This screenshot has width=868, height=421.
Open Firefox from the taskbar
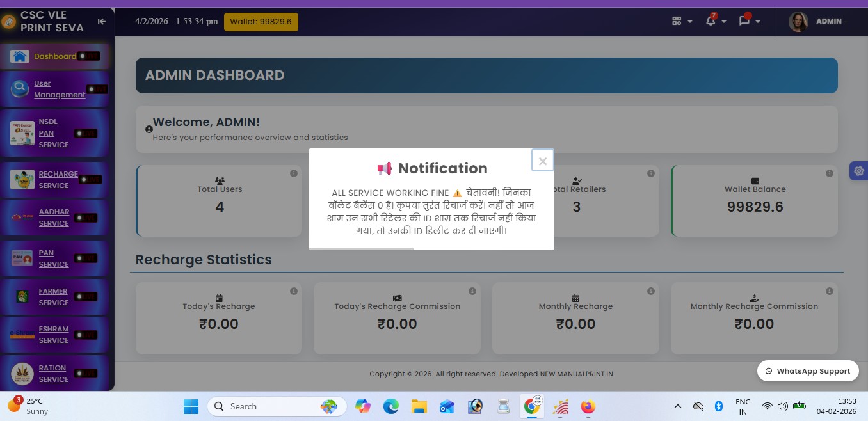[x=588, y=406]
